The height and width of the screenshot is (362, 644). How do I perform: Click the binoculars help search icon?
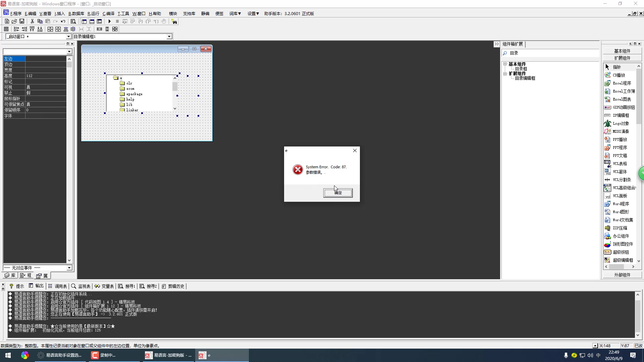(174, 21)
